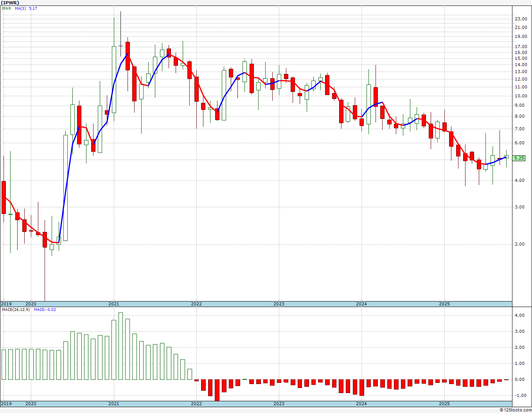Click the tallest green MACD histogram bar
Screen dimensions: 532x413
pyautogui.click(x=120, y=346)
